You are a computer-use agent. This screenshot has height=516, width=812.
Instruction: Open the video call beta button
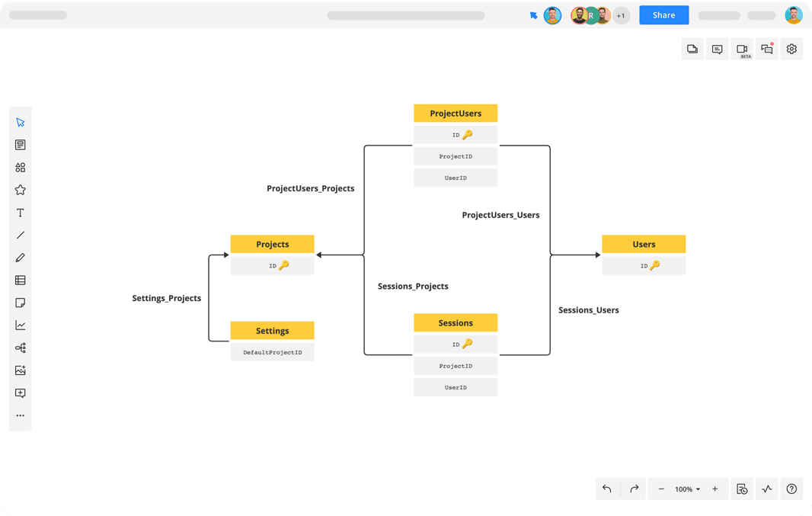tap(742, 50)
